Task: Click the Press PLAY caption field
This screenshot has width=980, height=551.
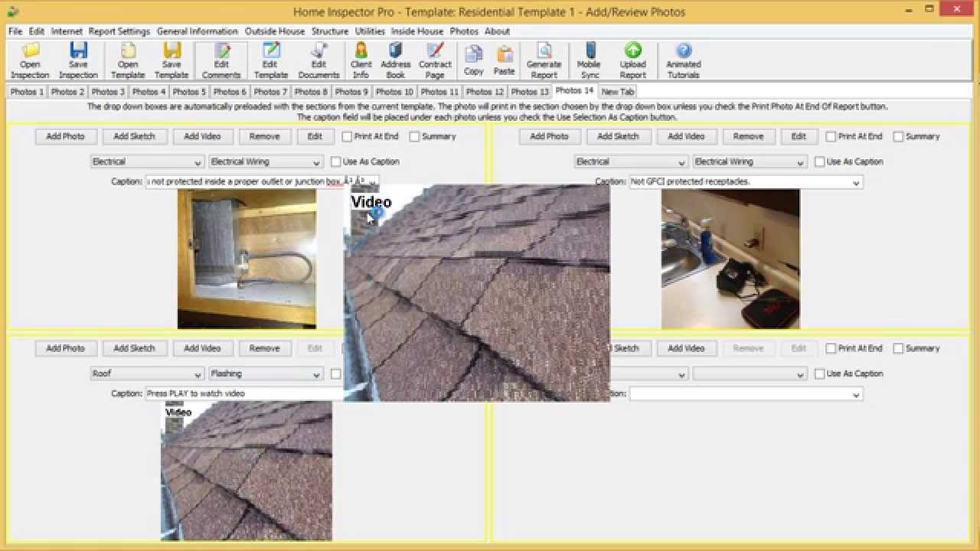Action: (245, 393)
